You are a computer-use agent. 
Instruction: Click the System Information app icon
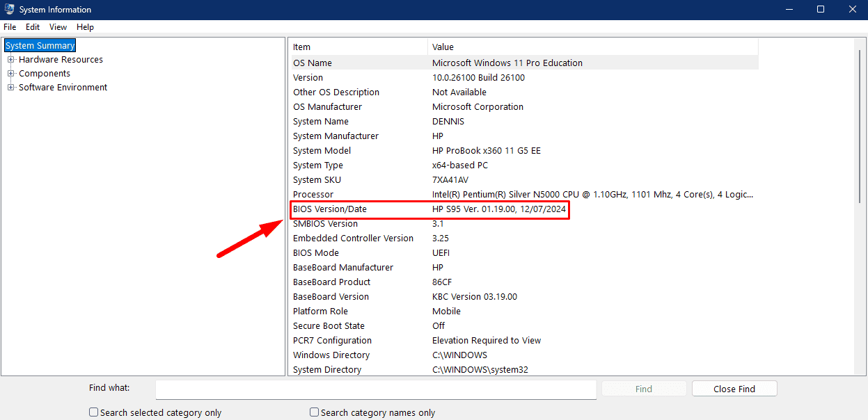tap(10, 10)
